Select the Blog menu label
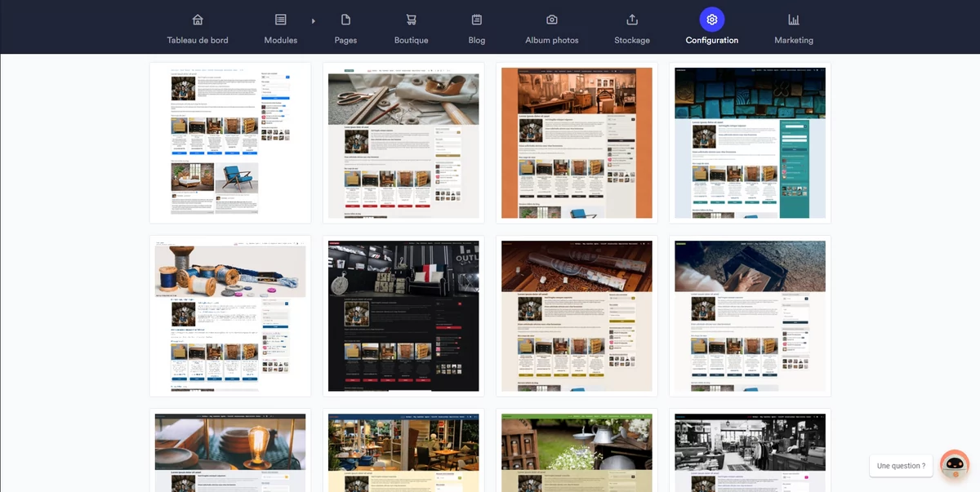Viewport: 980px width, 492px height. (x=477, y=40)
